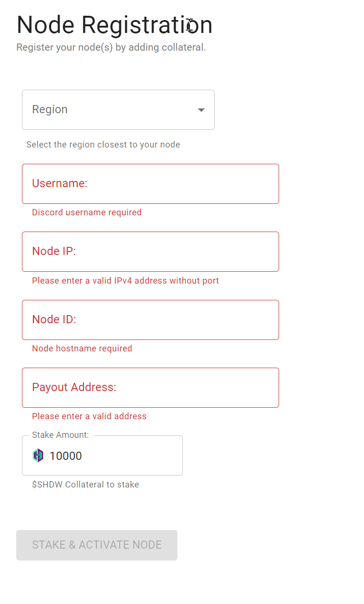This screenshot has width=364, height=604.
Task: Click the 'Payout Address:' red label
Action: point(74,387)
